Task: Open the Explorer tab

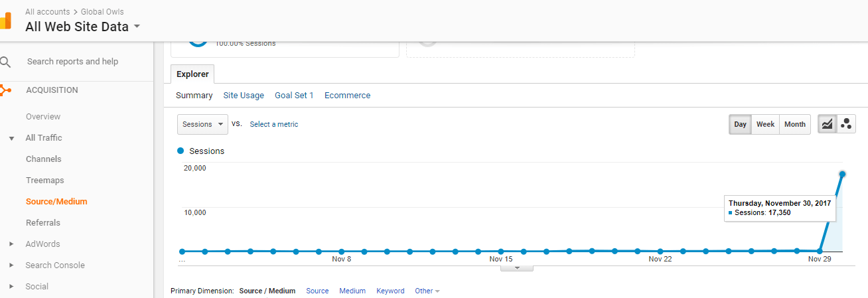Action: click(192, 74)
